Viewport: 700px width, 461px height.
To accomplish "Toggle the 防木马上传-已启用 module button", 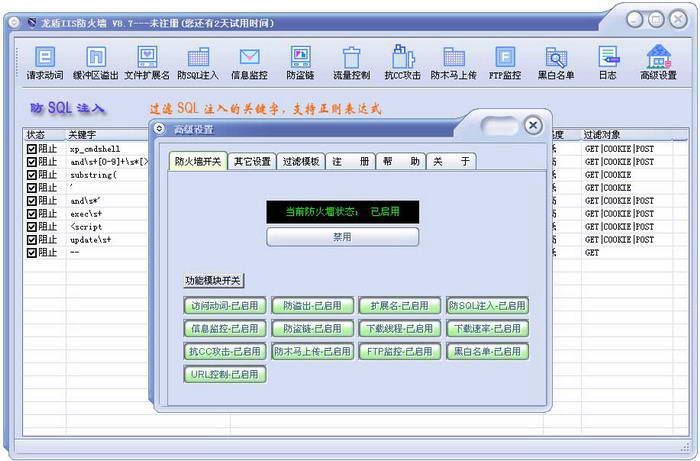I will point(312,351).
